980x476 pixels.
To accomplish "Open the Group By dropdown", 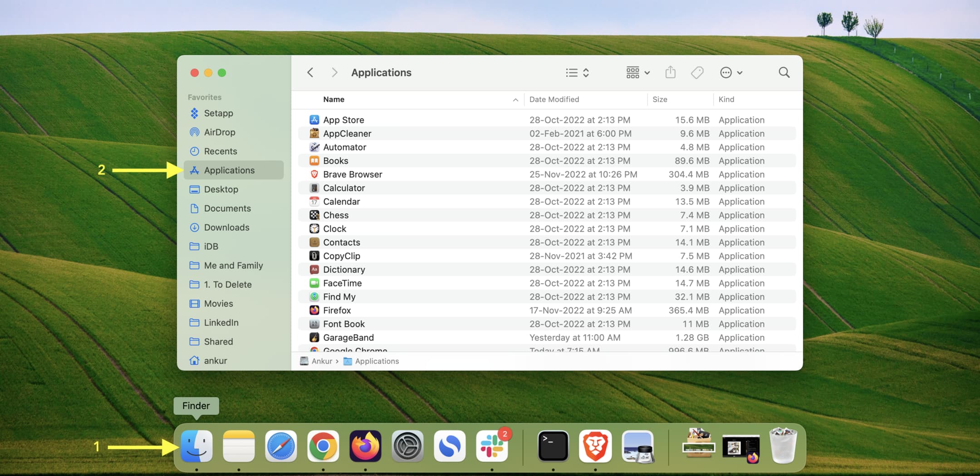I will click(638, 73).
